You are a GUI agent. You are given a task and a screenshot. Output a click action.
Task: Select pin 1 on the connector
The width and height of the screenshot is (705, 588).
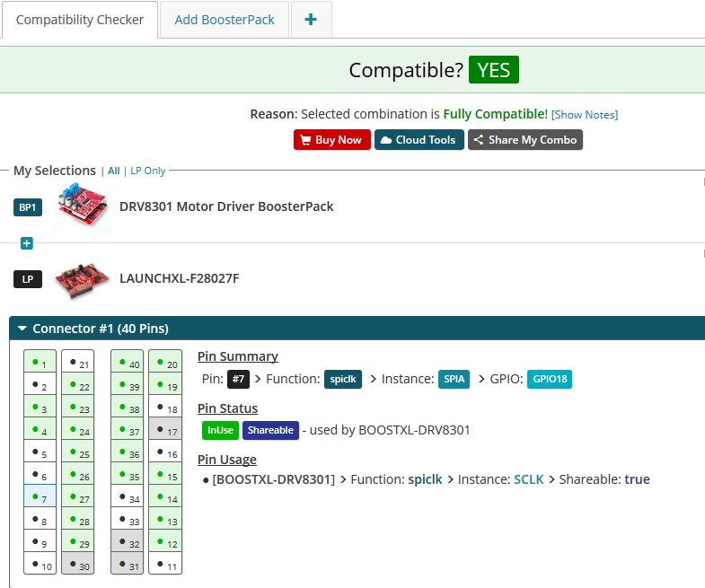point(40,362)
